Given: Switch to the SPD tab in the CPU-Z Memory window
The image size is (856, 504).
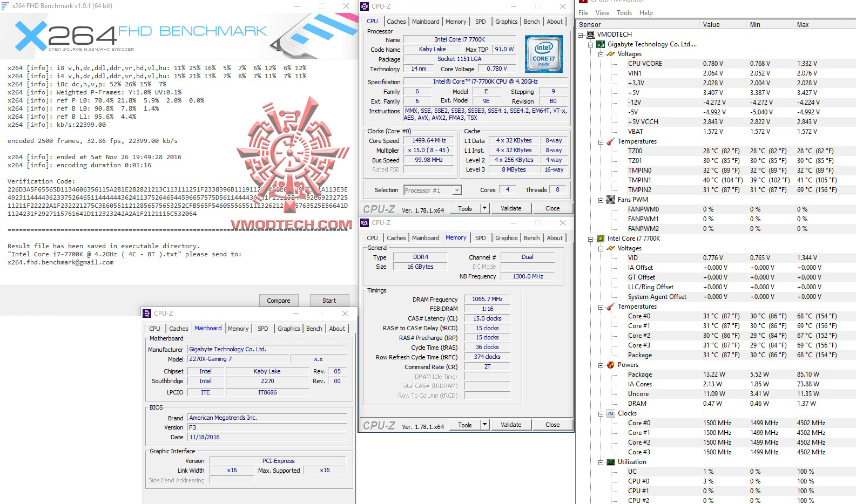Looking at the screenshot, I should pyautogui.click(x=481, y=238).
